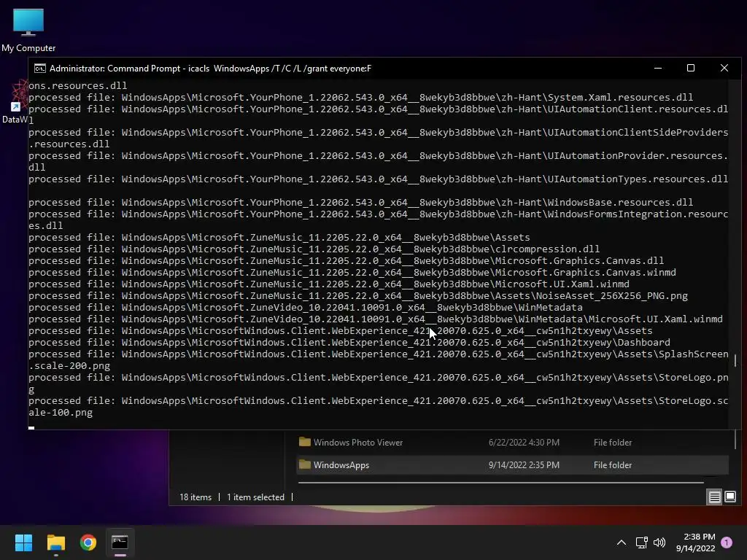This screenshot has width=747, height=560.
Task: Click the 9/14/2022 2:35 PM date cell
Action: [524, 465]
